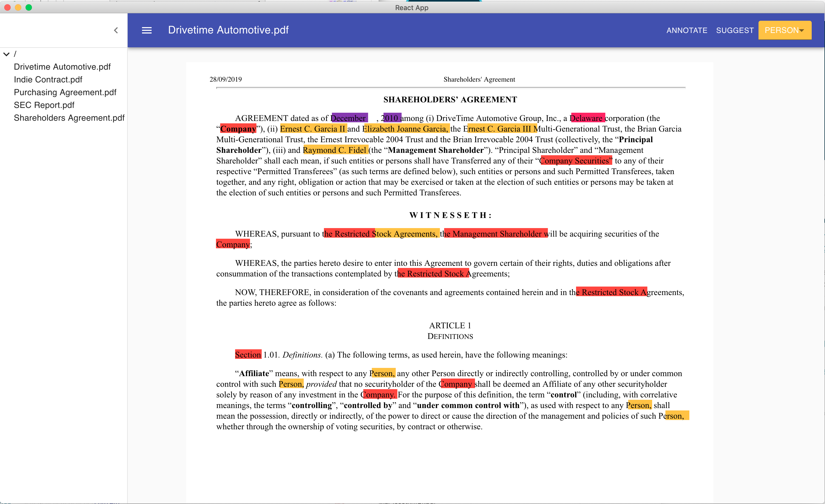Select Shareholders Agreement.pdf file
This screenshot has width=825, height=504.
(69, 118)
